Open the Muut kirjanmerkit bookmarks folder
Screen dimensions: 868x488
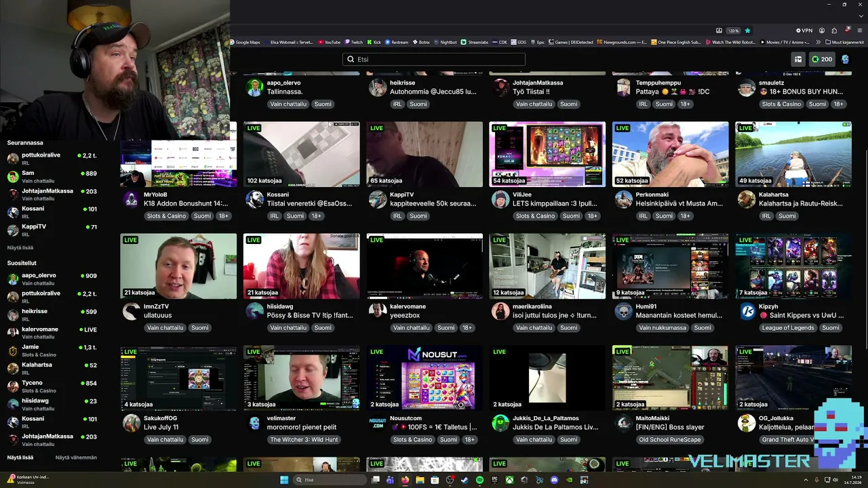[845, 42]
